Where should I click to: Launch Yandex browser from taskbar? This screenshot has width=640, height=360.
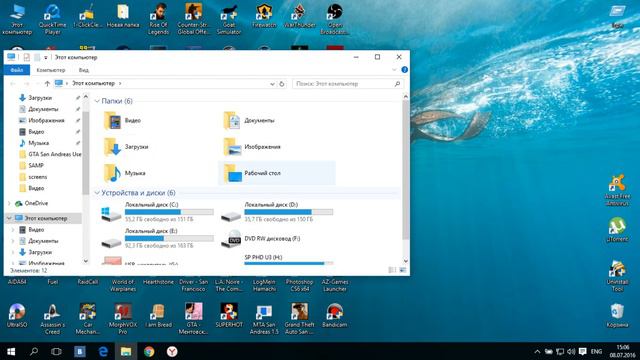pyautogui.click(x=172, y=351)
